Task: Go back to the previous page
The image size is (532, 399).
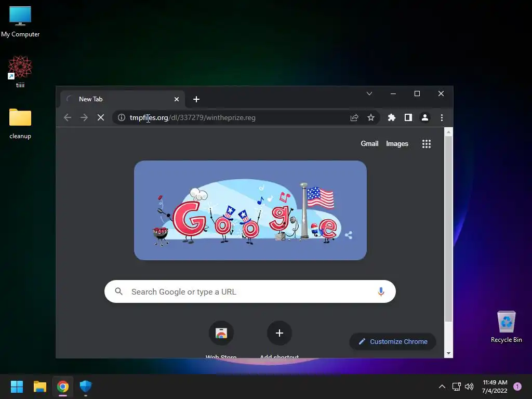Action: [x=68, y=117]
